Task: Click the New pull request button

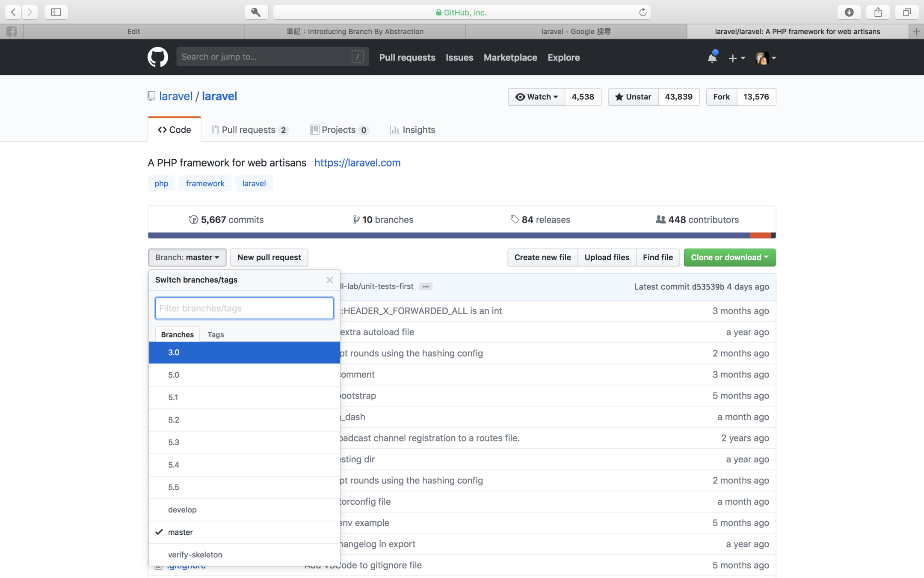Action: pos(269,257)
